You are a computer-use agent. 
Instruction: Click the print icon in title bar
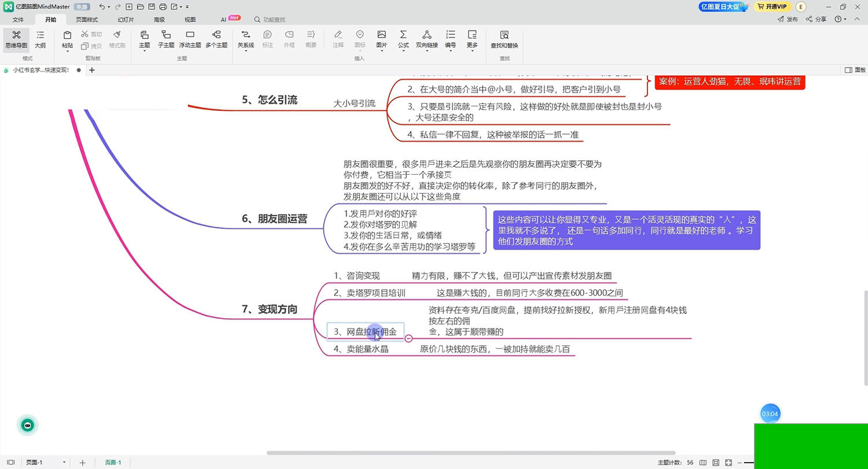(163, 7)
